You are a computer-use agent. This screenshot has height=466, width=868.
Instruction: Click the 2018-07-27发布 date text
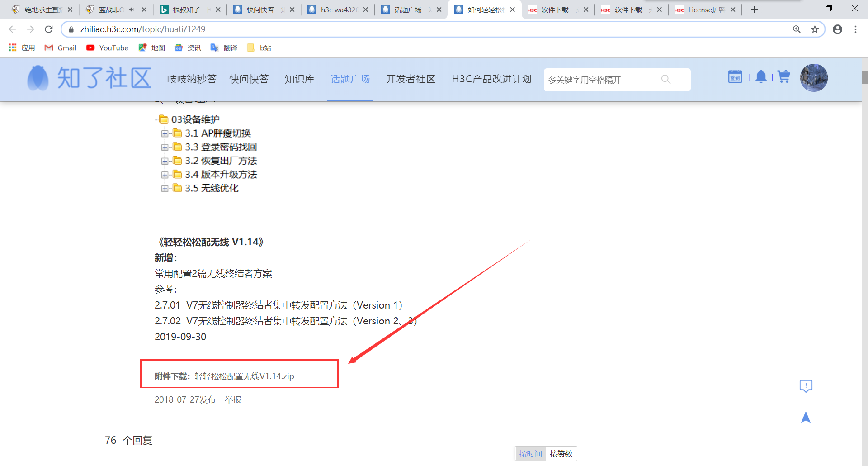[185, 399]
